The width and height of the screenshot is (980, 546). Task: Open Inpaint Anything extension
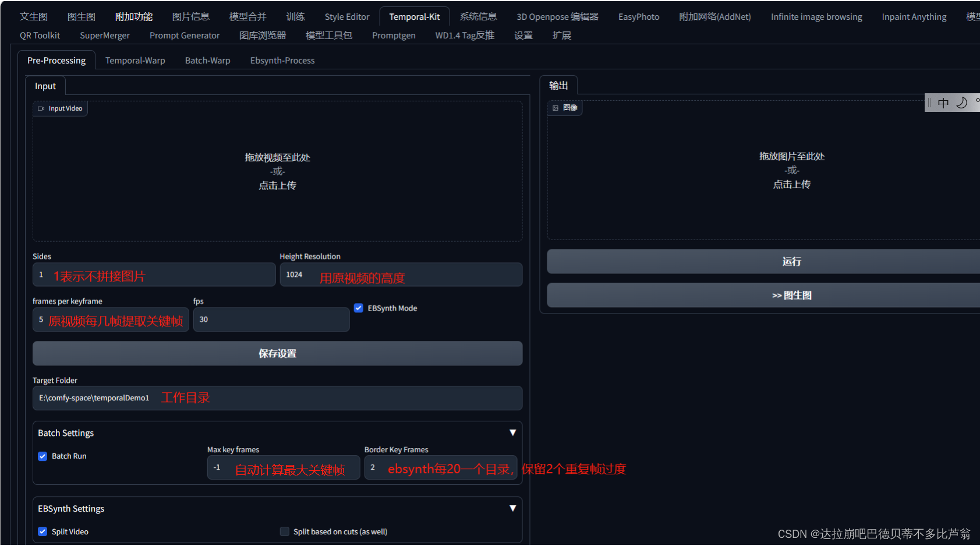[914, 16]
